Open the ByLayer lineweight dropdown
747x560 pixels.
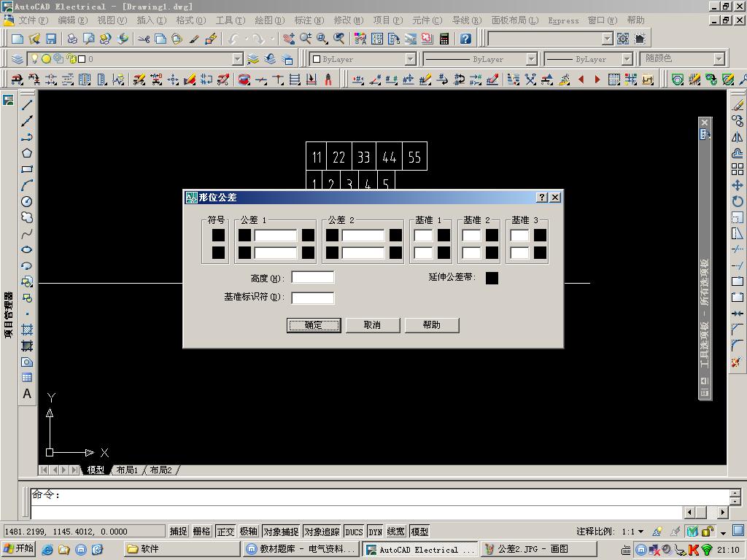click(x=627, y=59)
